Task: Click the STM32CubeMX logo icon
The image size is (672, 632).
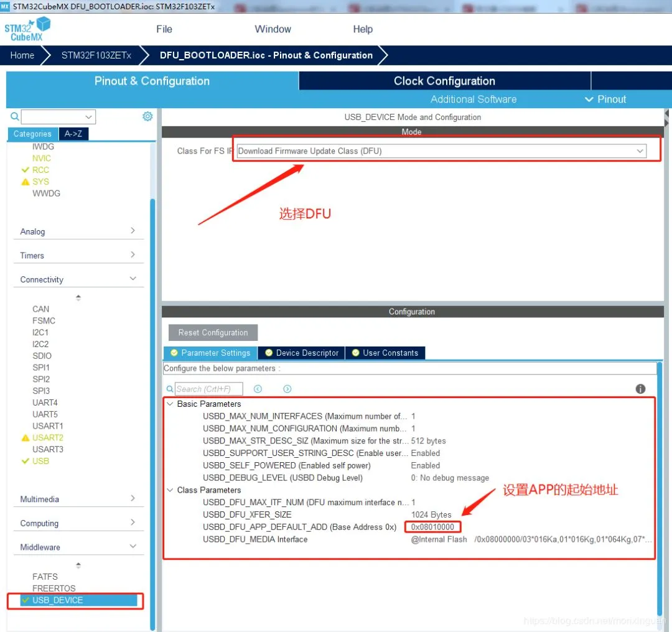Action: [x=27, y=29]
